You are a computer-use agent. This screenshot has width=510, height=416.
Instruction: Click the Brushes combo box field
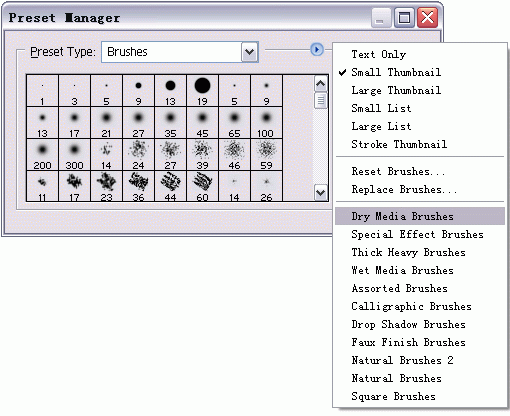point(180,52)
